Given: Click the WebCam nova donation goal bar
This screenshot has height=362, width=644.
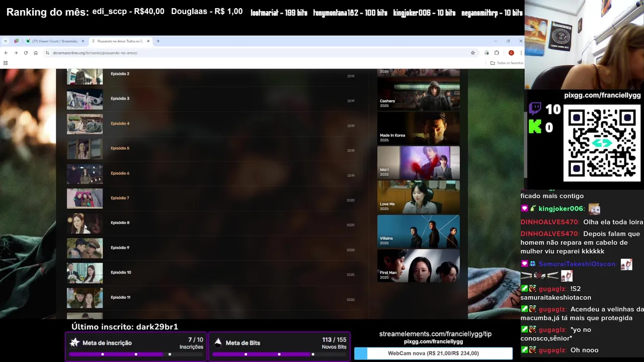Looking at the screenshot, I should point(433,353).
